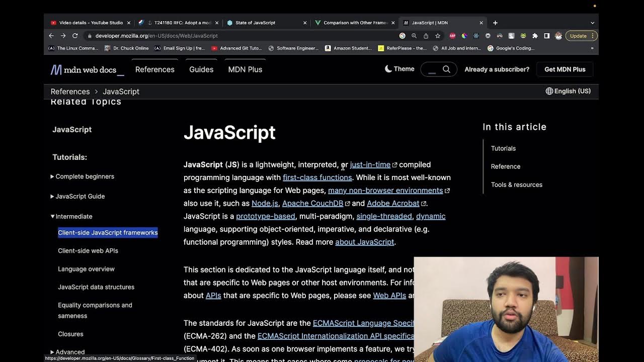Show more bookmarks via double chevron
The width and height of the screenshot is (644, 362).
click(592, 48)
